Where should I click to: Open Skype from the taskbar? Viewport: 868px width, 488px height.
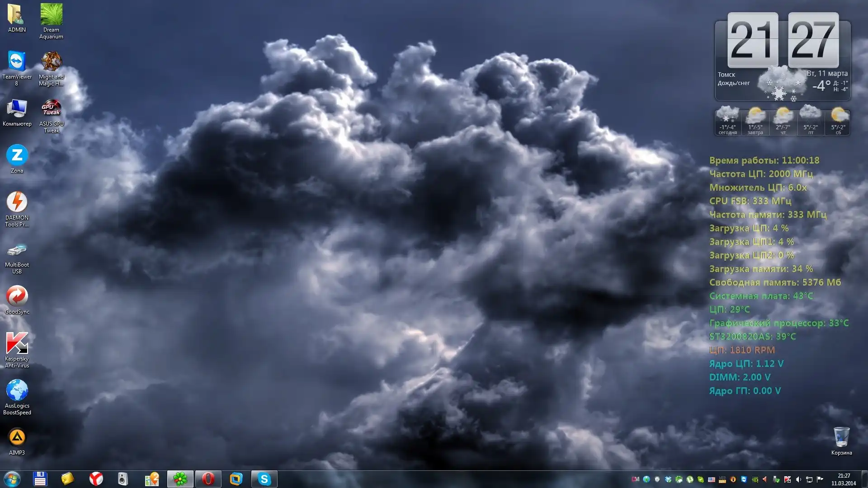point(264,479)
